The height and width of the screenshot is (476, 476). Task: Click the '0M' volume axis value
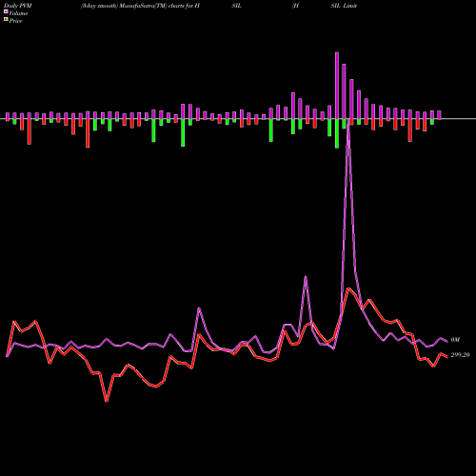pos(455,340)
